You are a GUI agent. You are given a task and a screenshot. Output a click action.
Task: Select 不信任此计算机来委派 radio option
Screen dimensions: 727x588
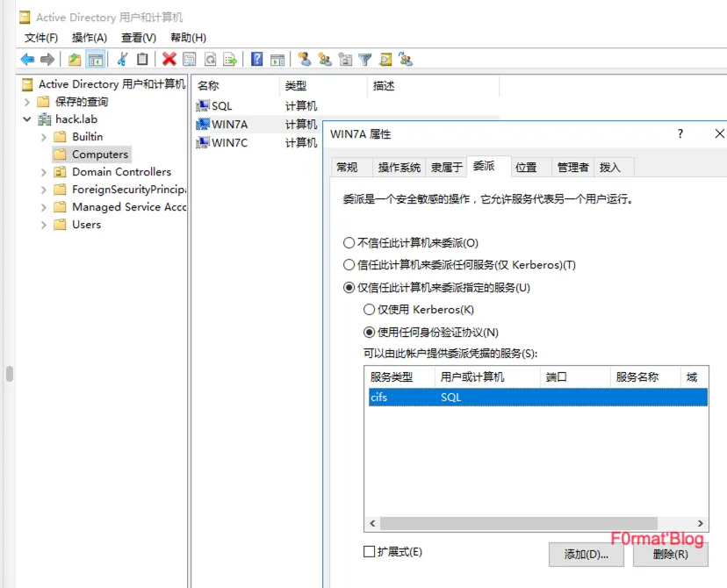click(349, 243)
